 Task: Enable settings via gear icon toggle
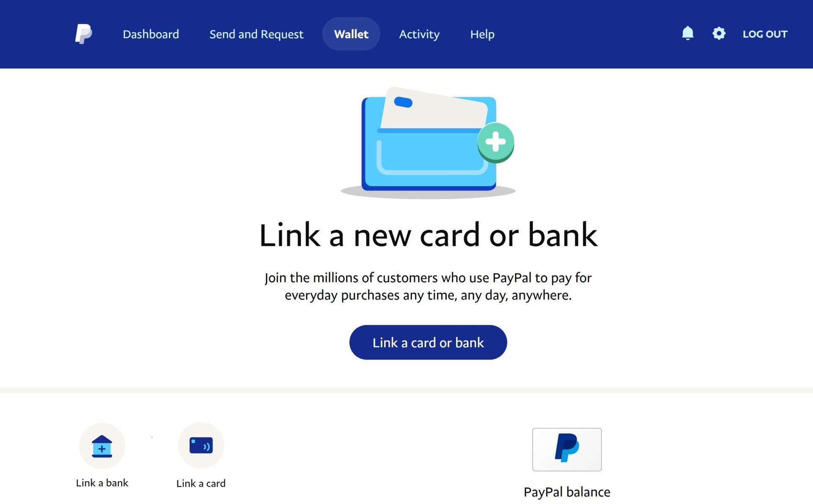point(718,34)
